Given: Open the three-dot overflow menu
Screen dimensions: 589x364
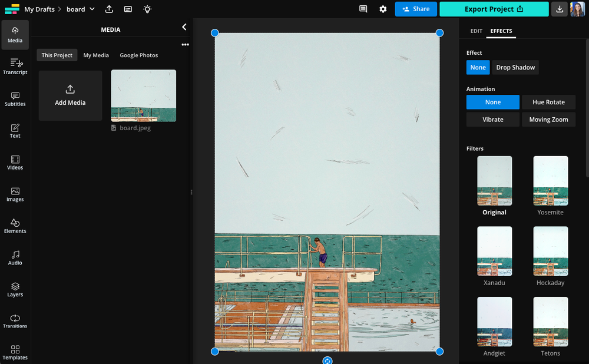Looking at the screenshot, I should coord(185,44).
